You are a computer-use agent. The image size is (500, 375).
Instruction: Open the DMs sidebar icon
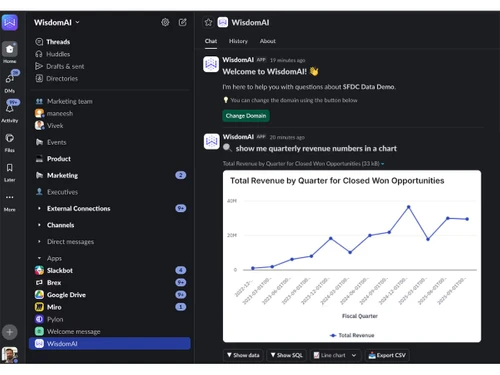10,79
